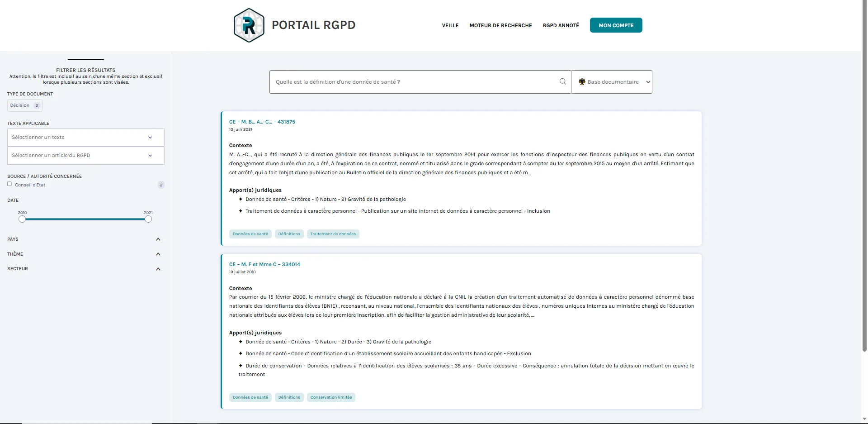Click the 'Traitement de données' tag
Image resolution: width=868 pixels, height=424 pixels.
tap(333, 234)
